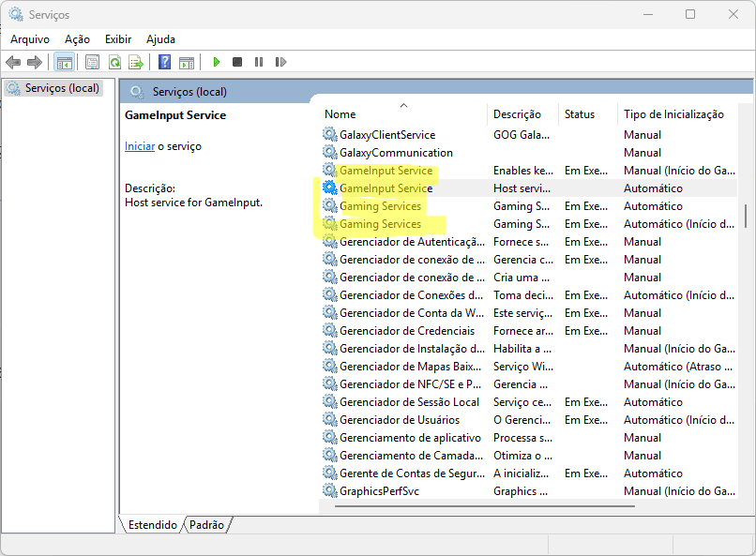
Task: Select Gaming Services with startup type Automático
Action: coord(529,206)
